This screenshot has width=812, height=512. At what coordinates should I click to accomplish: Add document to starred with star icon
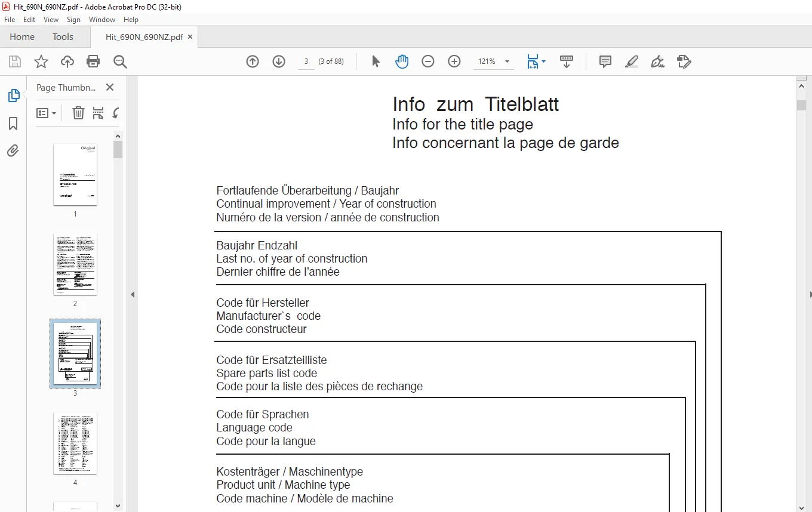pos(41,61)
